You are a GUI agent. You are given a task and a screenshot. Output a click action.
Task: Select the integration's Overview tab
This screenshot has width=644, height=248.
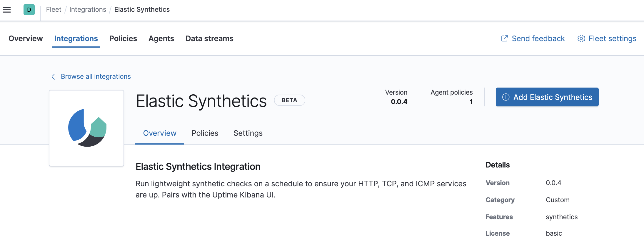point(160,133)
